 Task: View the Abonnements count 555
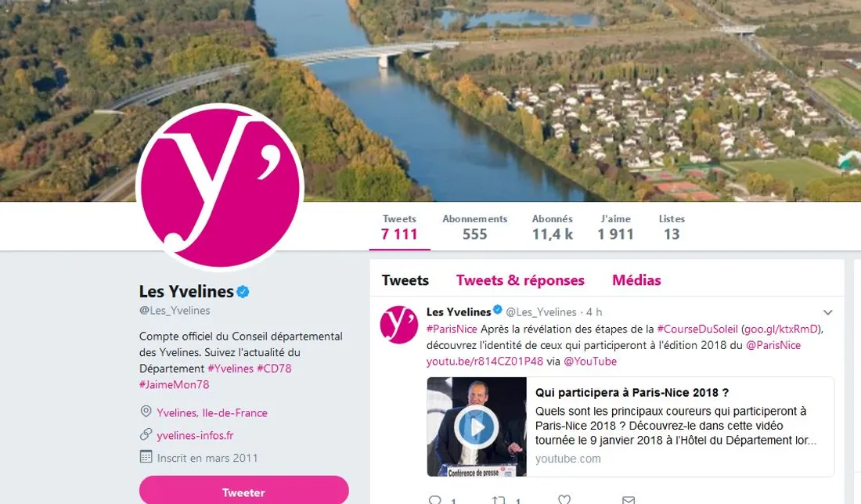tap(474, 227)
